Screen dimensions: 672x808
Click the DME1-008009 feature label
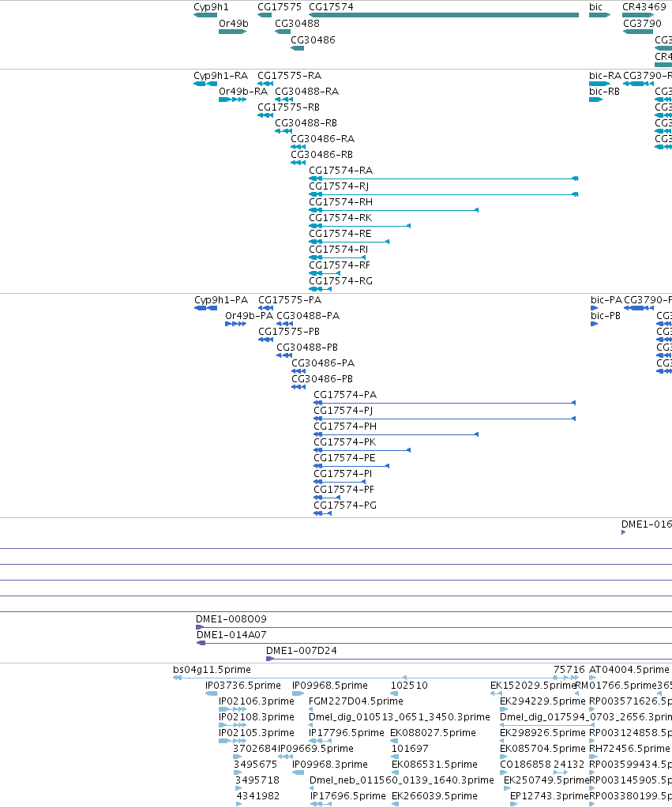231,619
